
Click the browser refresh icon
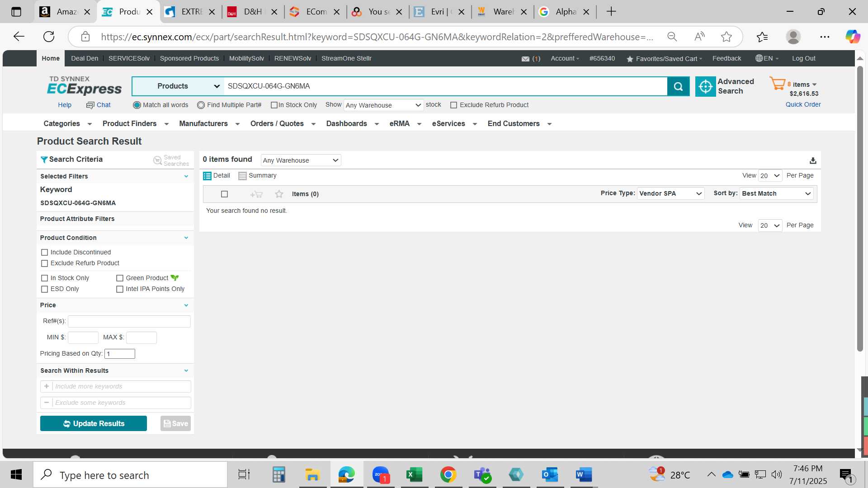click(x=49, y=37)
